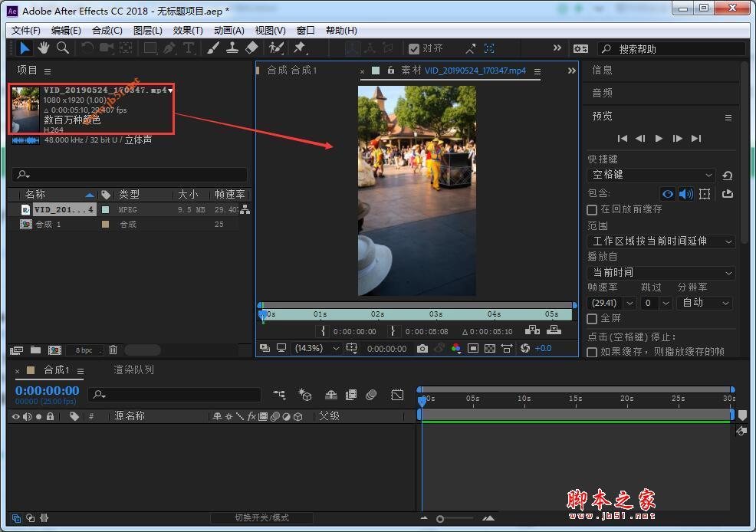Image resolution: width=756 pixels, height=532 pixels.
Task: Select the Hand tool
Action: [44, 48]
